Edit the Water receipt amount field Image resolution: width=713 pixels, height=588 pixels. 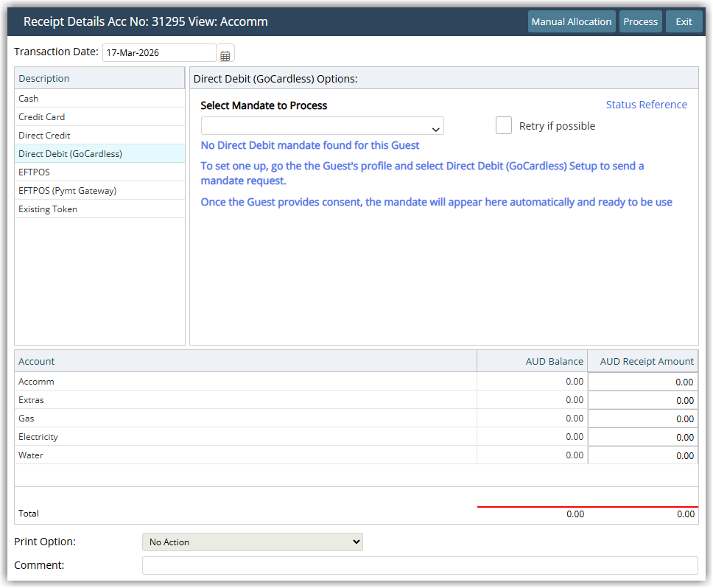642,455
